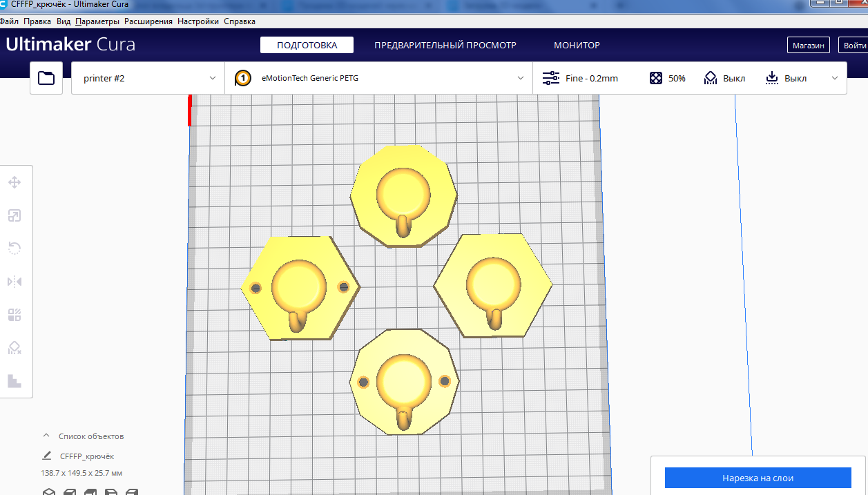The width and height of the screenshot is (868, 495).
Task: Collapse the Список объектов list
Action: point(46,436)
